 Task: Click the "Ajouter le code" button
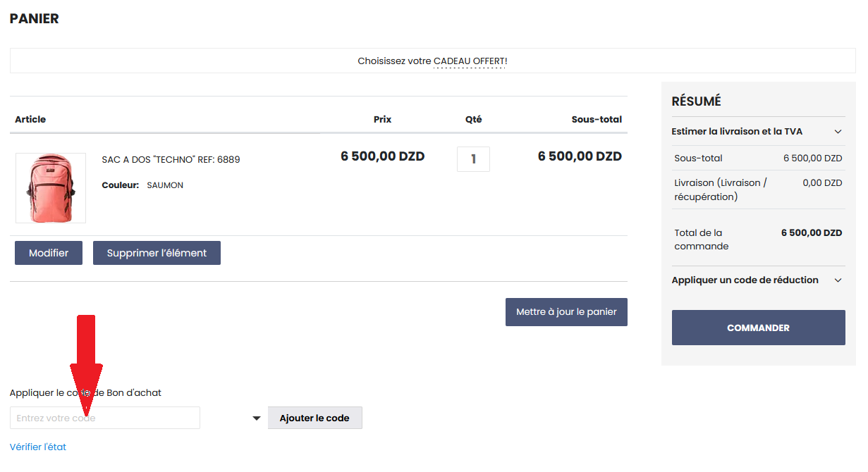tap(314, 418)
